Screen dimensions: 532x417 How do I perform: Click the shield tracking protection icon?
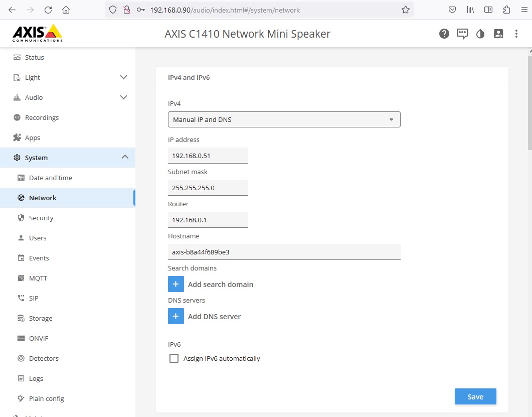pos(113,10)
